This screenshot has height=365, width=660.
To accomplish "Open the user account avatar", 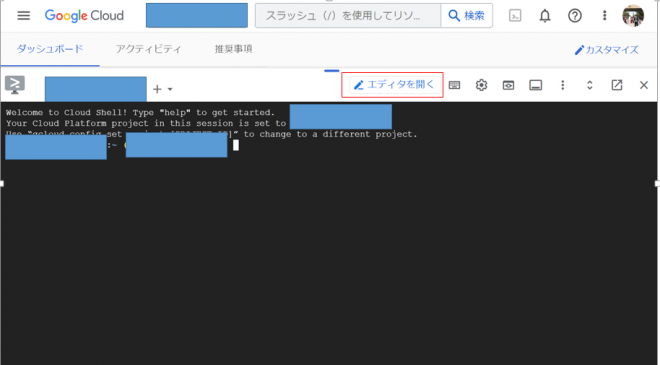I will [x=633, y=16].
